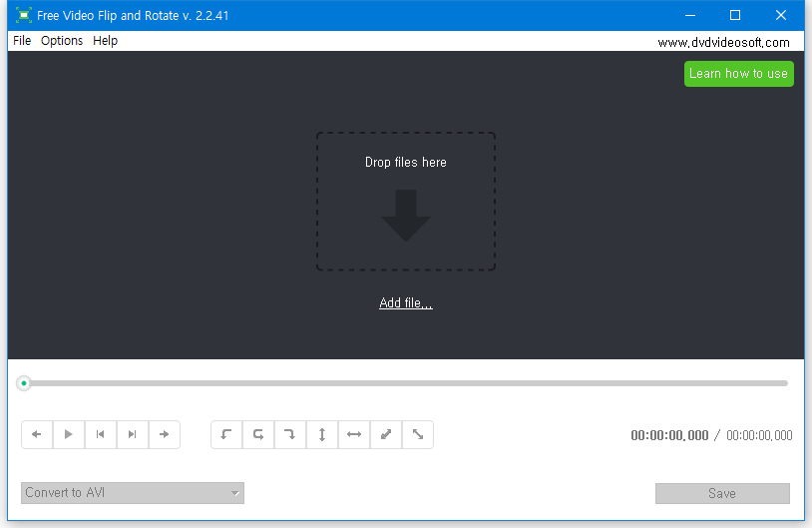812x528 pixels.
Task: Play the video
Action: tap(69, 434)
